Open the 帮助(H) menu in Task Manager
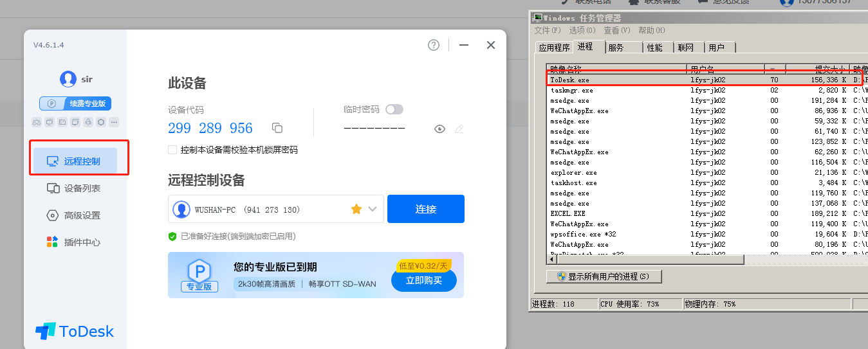 [651, 30]
